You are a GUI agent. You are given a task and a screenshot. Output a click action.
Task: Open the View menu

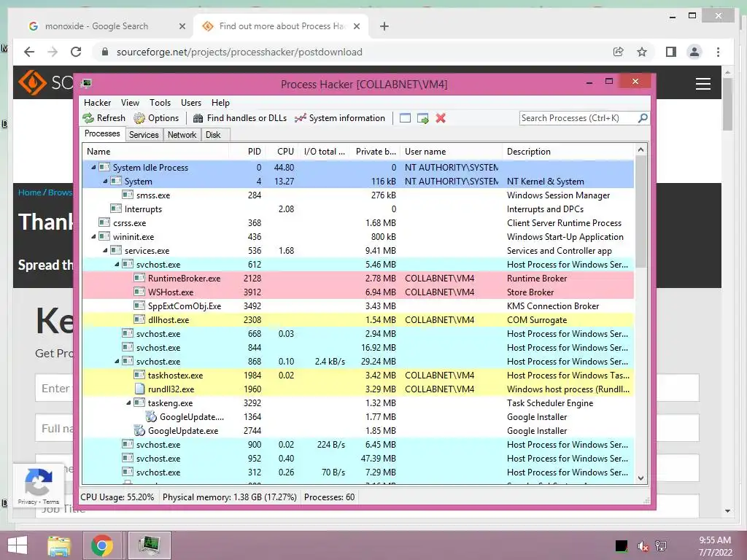[130, 103]
